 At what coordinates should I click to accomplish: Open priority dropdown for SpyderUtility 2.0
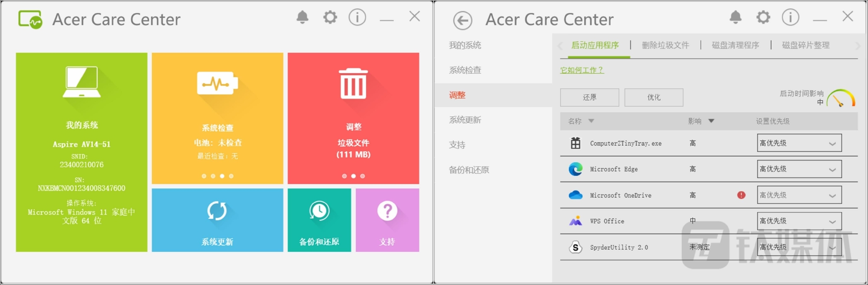click(799, 247)
